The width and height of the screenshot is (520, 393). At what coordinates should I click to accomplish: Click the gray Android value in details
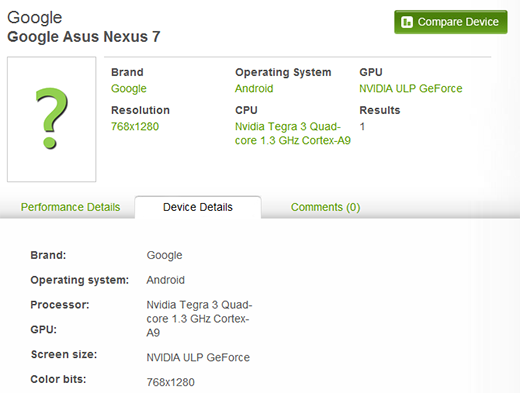[165, 280]
